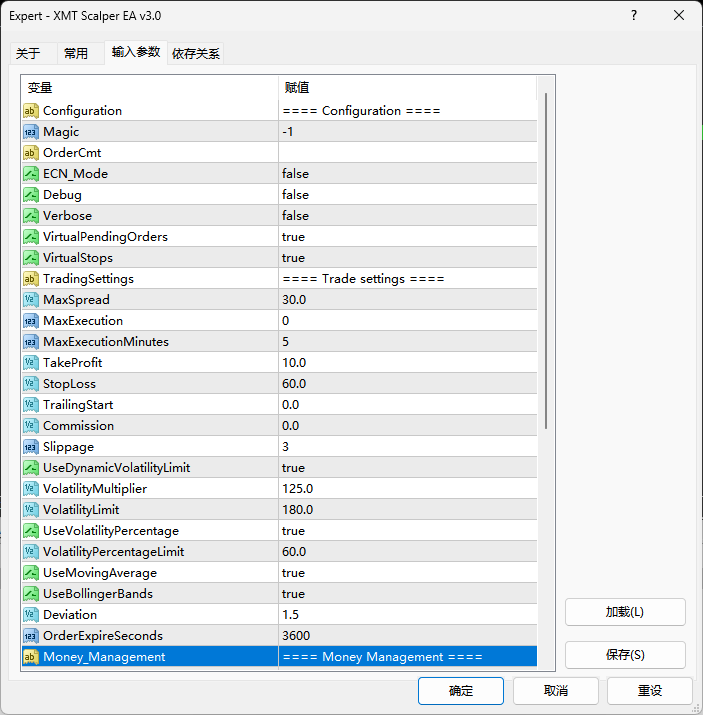
Task: Click the Debug false value
Action: [x=295, y=195]
